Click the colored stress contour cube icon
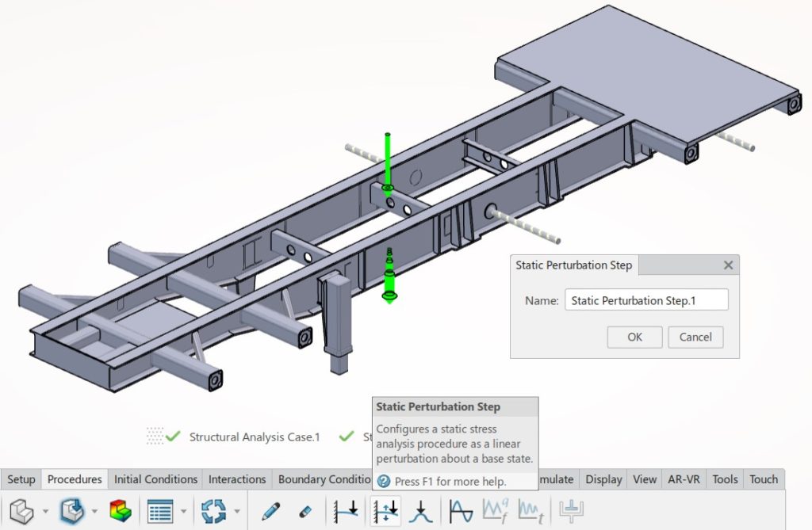812x530 pixels. [x=120, y=511]
